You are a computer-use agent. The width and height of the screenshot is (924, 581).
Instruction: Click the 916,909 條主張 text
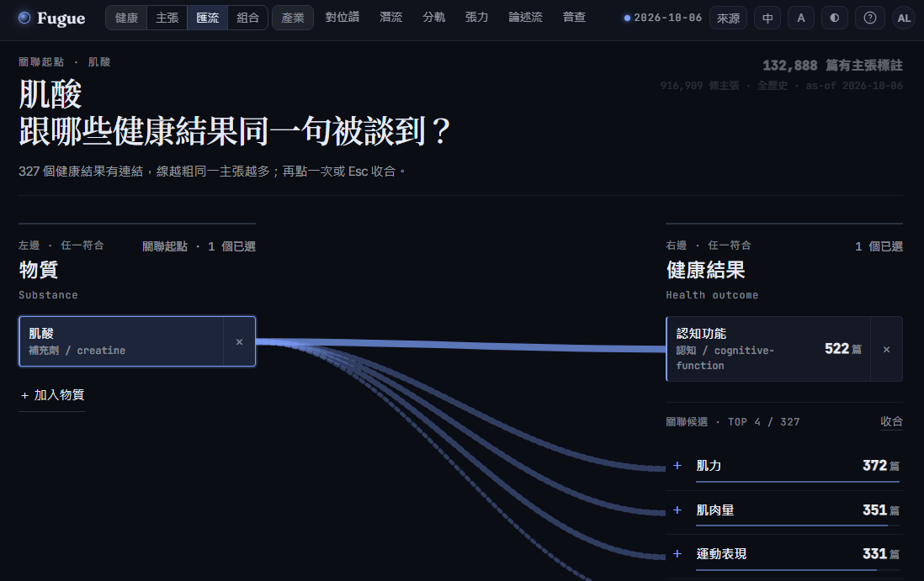point(699,86)
